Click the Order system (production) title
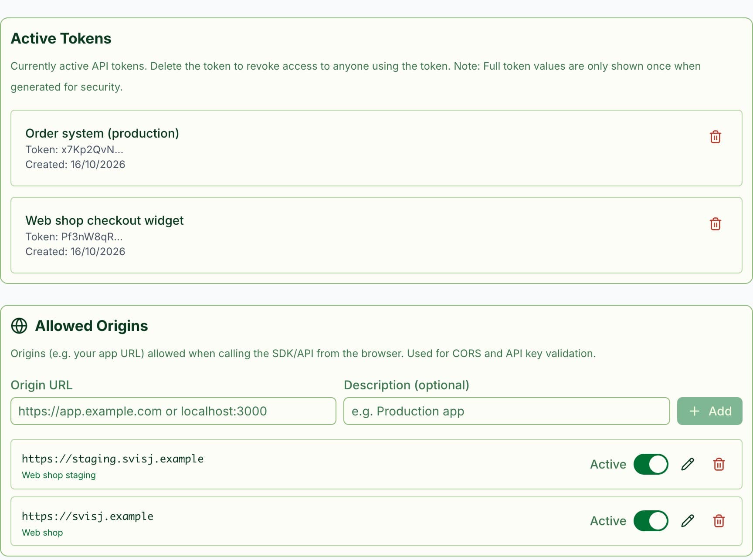 [x=102, y=133]
